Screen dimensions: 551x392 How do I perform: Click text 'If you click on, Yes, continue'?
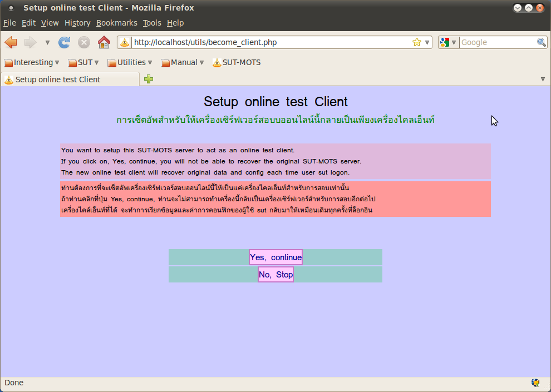(x=110, y=161)
